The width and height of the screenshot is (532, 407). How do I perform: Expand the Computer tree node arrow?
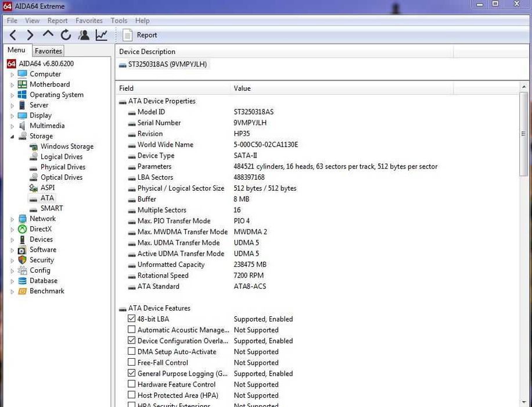[12, 74]
